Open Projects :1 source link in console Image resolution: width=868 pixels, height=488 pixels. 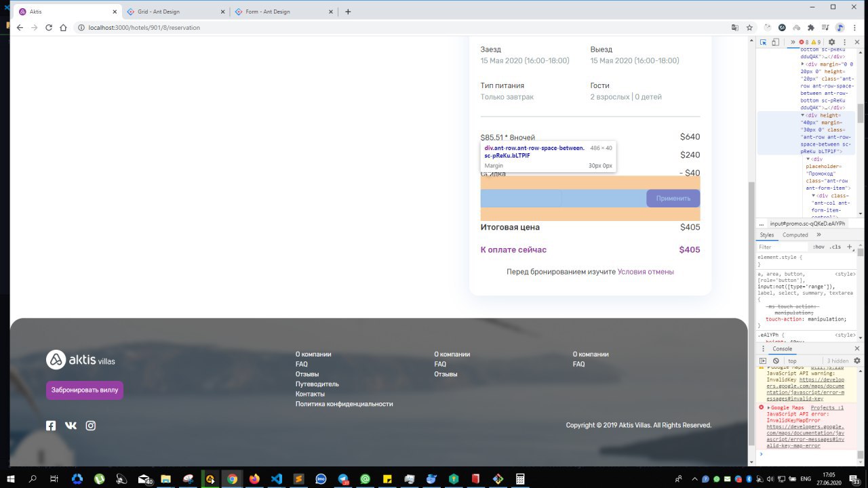827,408
